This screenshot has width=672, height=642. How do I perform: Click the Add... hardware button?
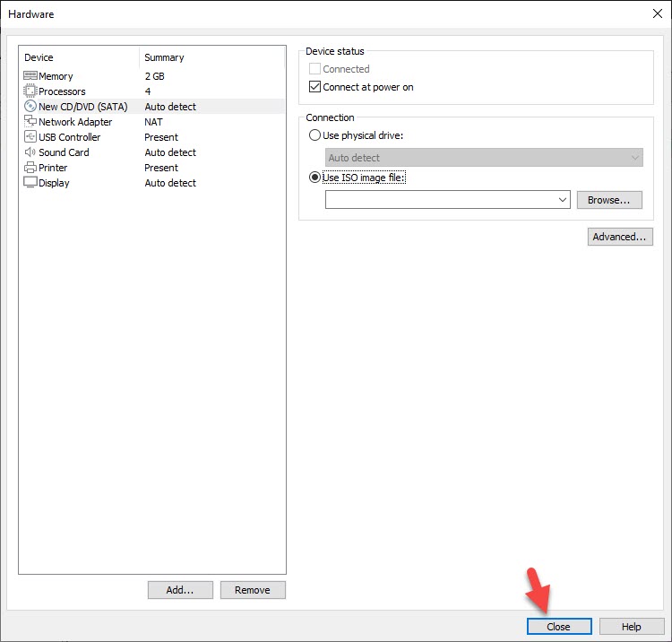[x=180, y=590]
